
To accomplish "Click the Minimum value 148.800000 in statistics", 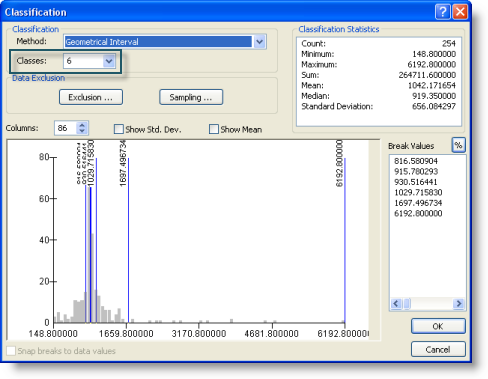I will [x=434, y=54].
